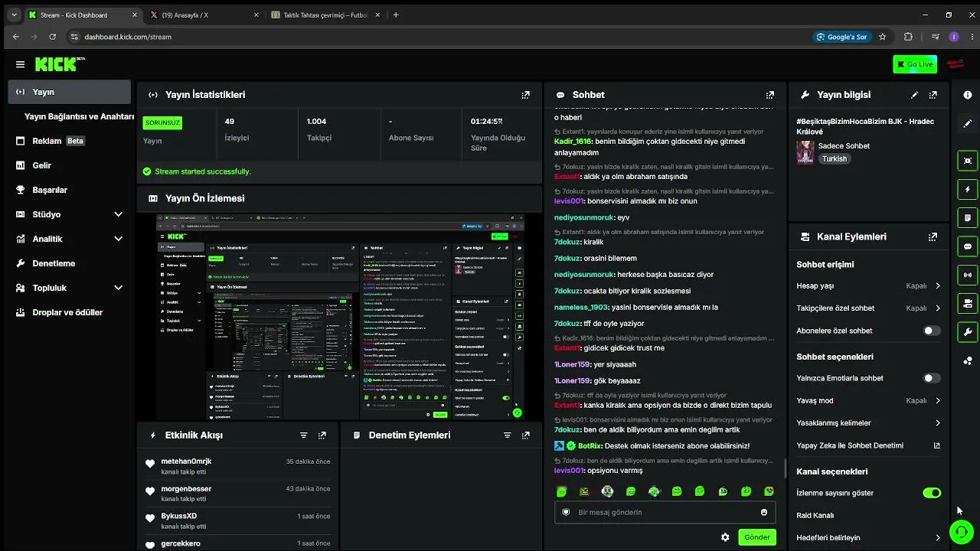Switch to Taktik Tahtası browser tab

(x=325, y=15)
